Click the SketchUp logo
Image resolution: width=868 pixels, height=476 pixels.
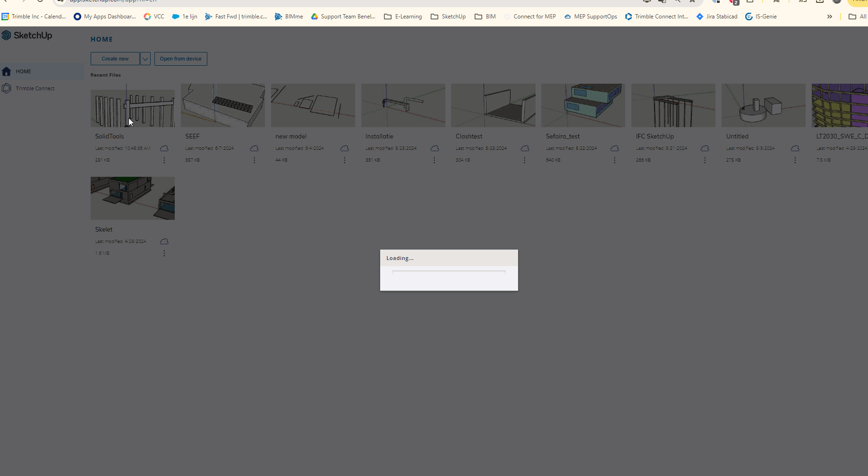tap(27, 35)
